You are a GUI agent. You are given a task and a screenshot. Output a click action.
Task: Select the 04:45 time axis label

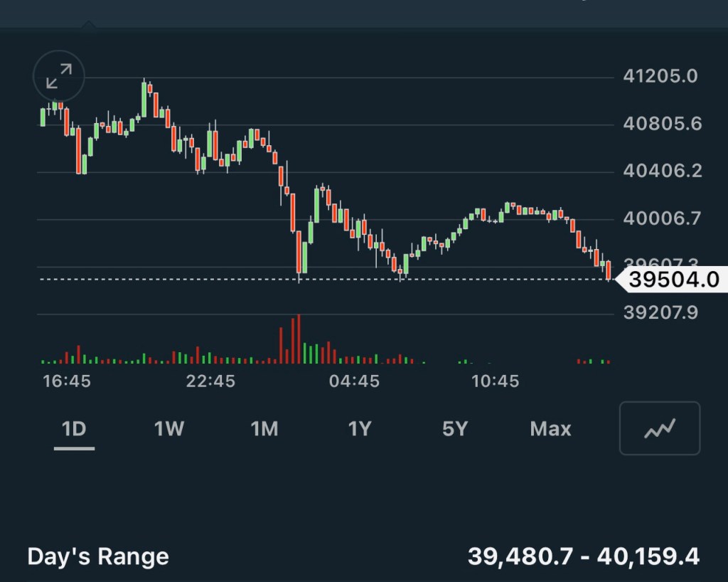click(x=354, y=381)
